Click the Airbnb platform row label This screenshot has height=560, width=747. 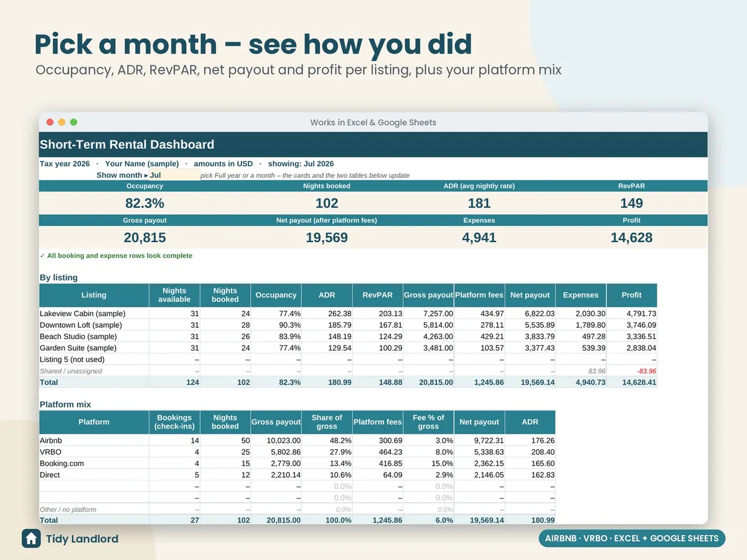[x=50, y=441]
